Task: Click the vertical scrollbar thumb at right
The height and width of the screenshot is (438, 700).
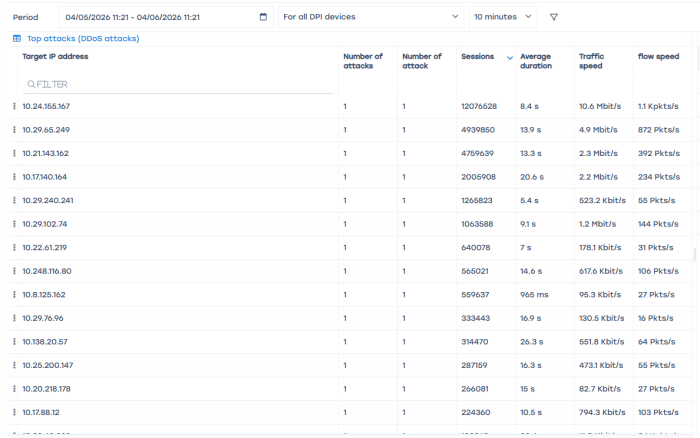Action: coord(695,254)
